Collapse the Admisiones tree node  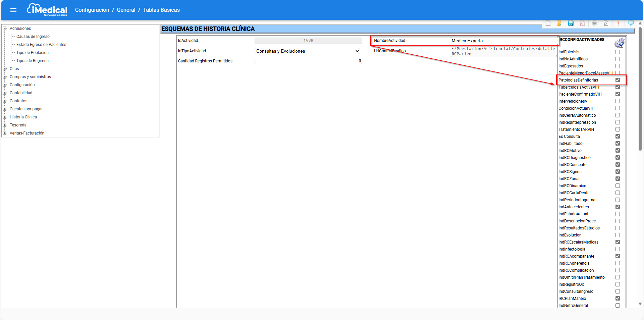(x=5, y=29)
